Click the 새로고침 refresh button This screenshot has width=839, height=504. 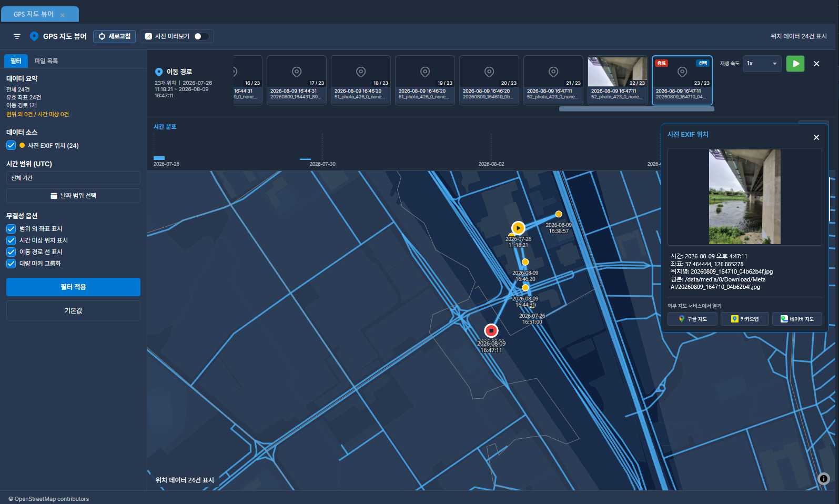115,36
